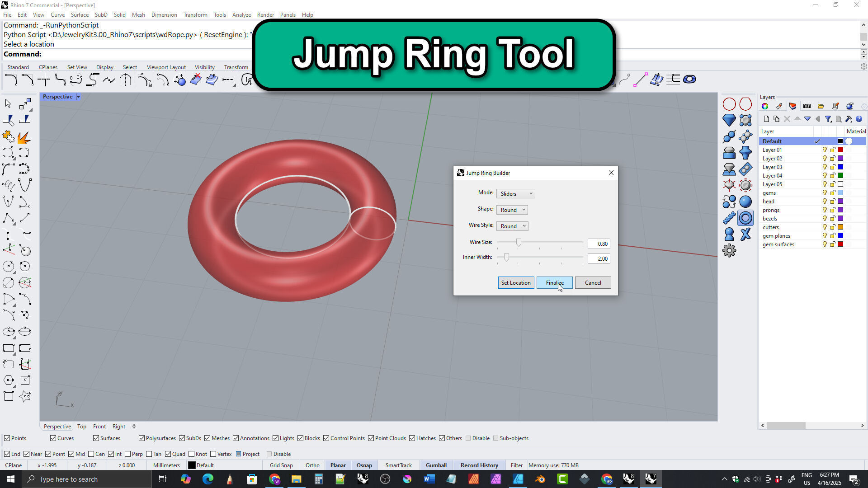Open the Perspective viewport dropdown arrow
This screenshot has height=488, width=868.
click(x=78, y=97)
